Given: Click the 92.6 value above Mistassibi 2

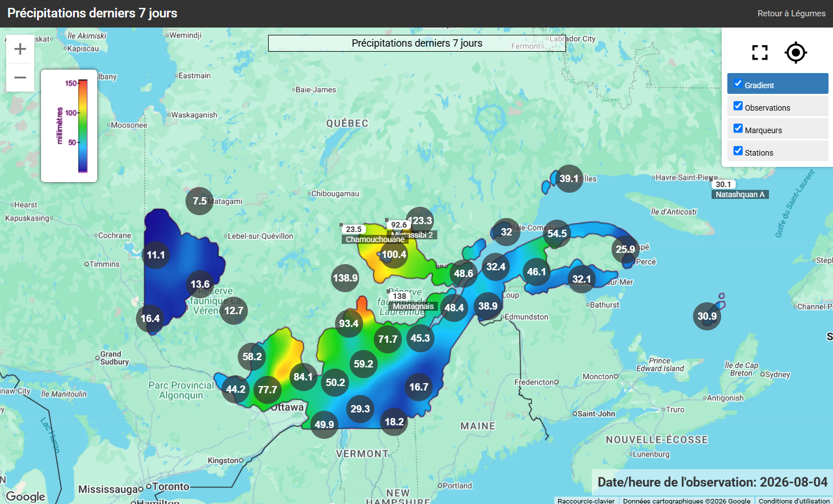Looking at the screenshot, I should tap(399, 225).
